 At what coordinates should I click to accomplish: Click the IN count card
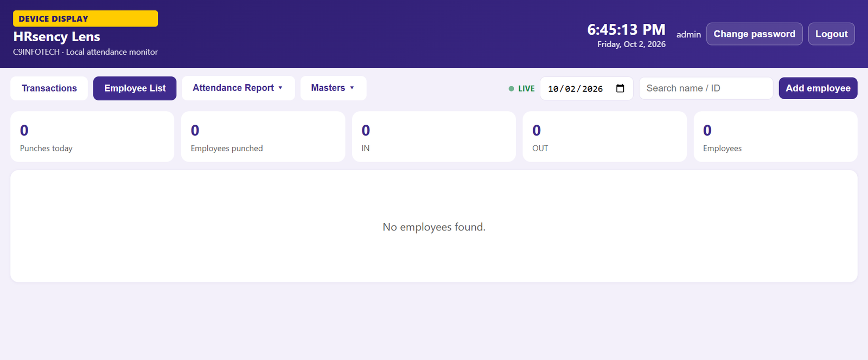[434, 137]
